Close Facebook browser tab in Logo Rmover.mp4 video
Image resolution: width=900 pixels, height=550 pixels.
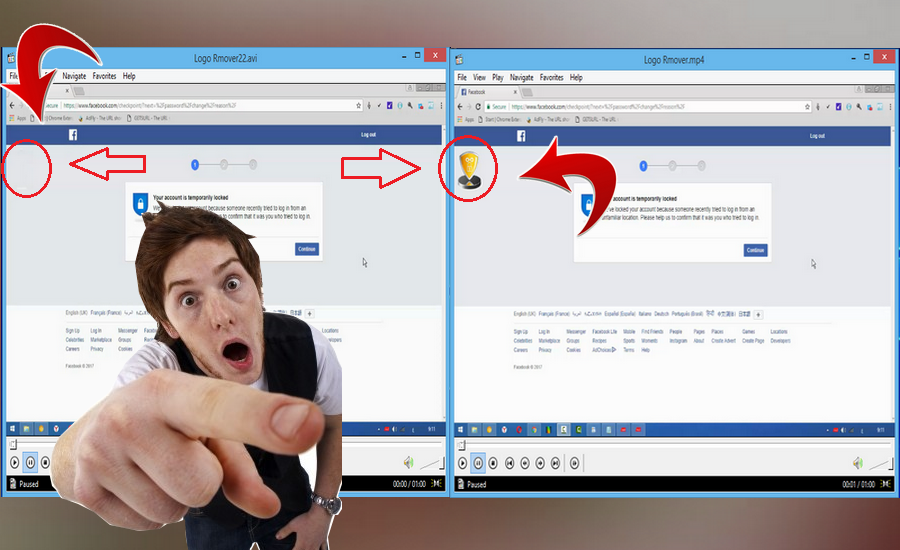[515, 92]
